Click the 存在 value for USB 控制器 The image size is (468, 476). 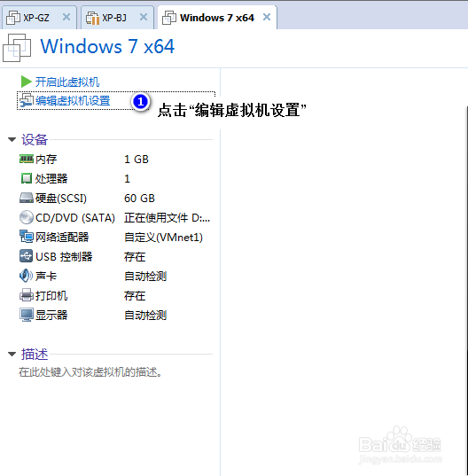(x=135, y=256)
